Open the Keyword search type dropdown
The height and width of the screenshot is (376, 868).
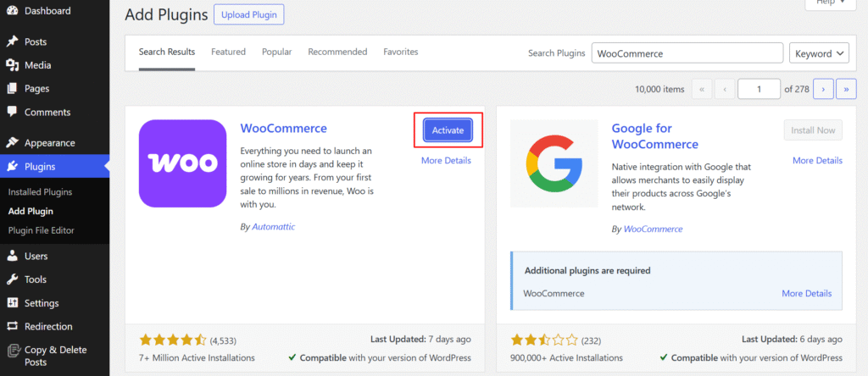coord(819,53)
